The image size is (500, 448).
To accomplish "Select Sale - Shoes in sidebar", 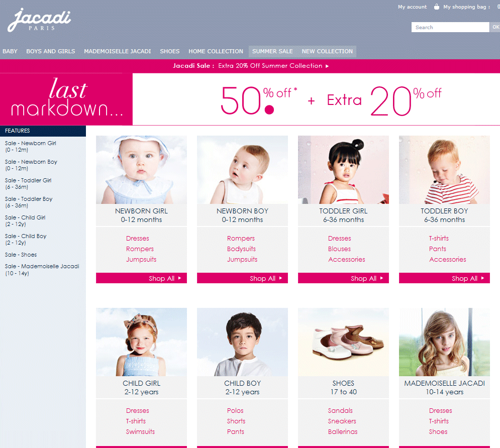I will pyautogui.click(x=21, y=255).
